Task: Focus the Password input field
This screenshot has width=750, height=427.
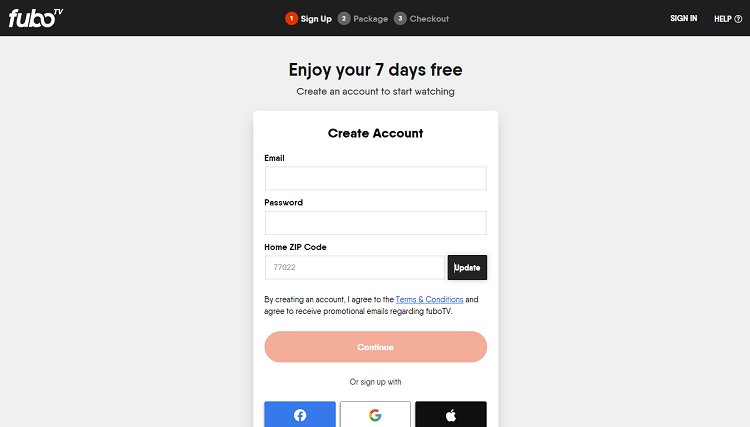Action: tap(375, 222)
